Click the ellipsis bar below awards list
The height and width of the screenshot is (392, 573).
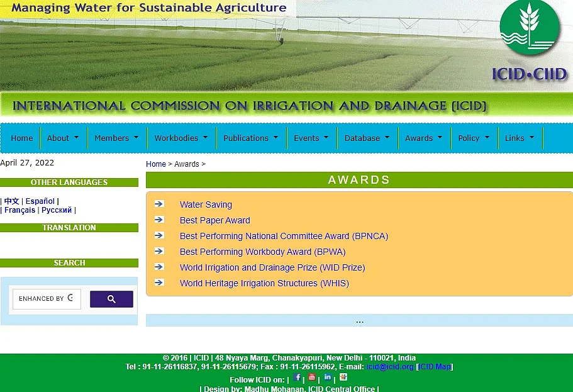[359, 320]
